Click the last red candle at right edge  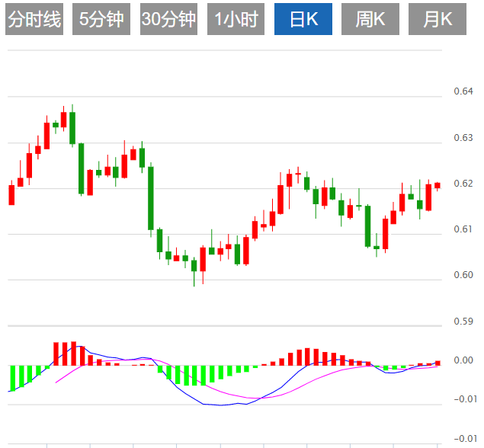(438, 186)
